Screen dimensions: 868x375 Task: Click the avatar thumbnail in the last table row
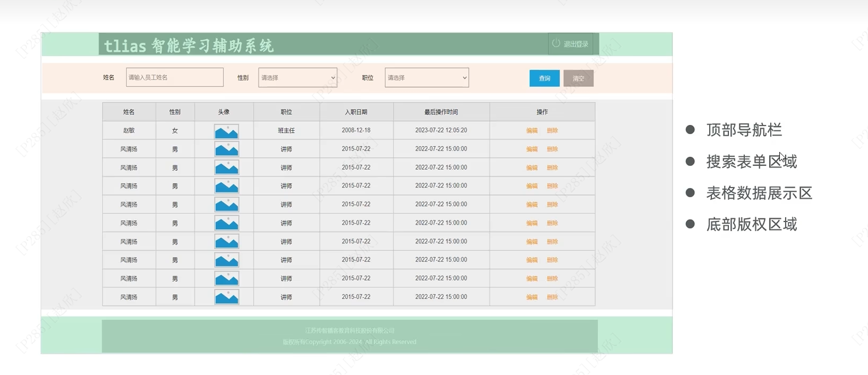226,297
